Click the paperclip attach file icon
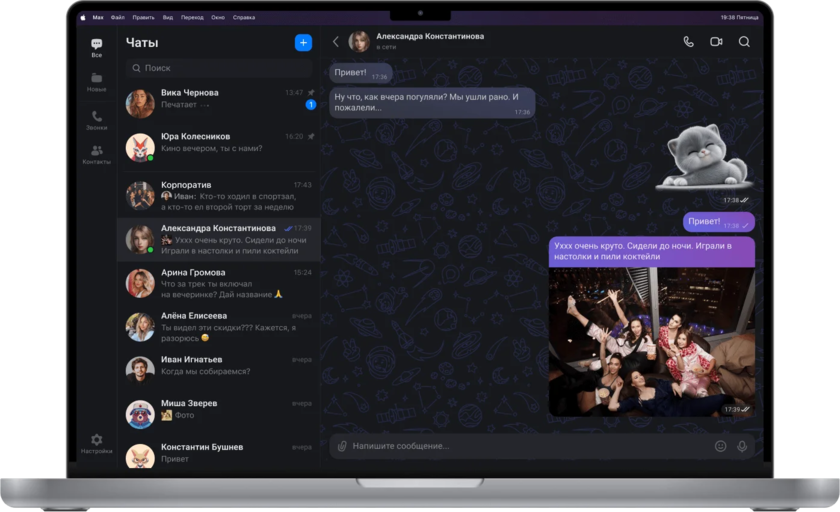The width and height of the screenshot is (840, 512). click(x=342, y=446)
